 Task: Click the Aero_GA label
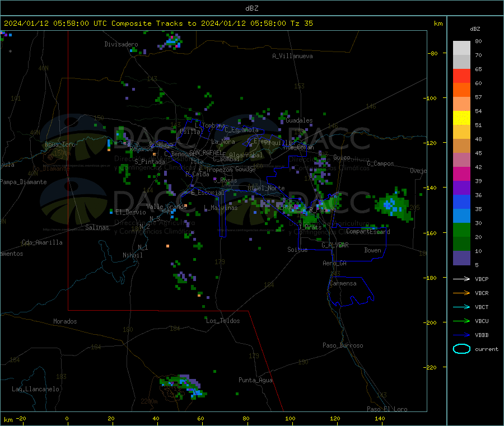click(x=335, y=263)
